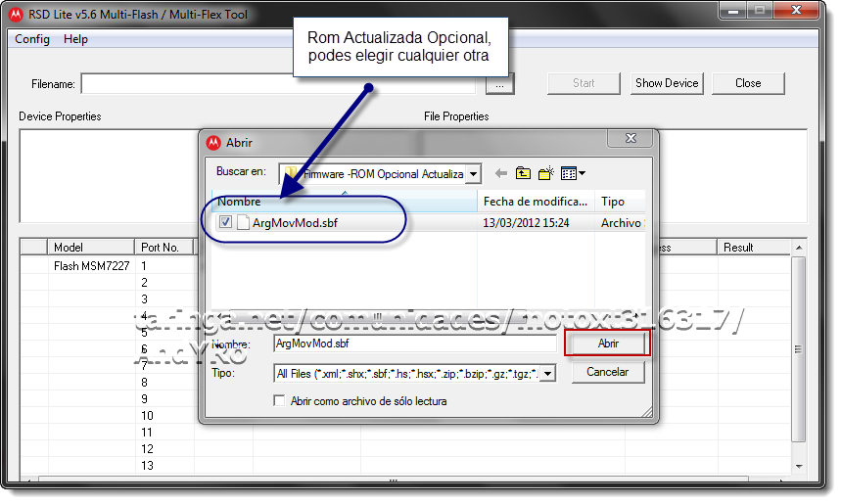Image resolution: width=841 pixels, height=504 pixels.
Task: Click the Tipo column header
Action: pyautogui.click(x=620, y=202)
